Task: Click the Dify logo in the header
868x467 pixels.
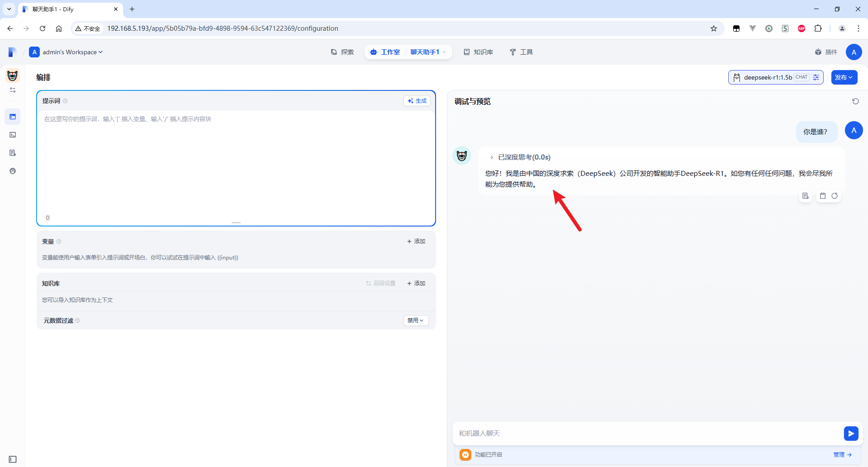Action: [12, 52]
